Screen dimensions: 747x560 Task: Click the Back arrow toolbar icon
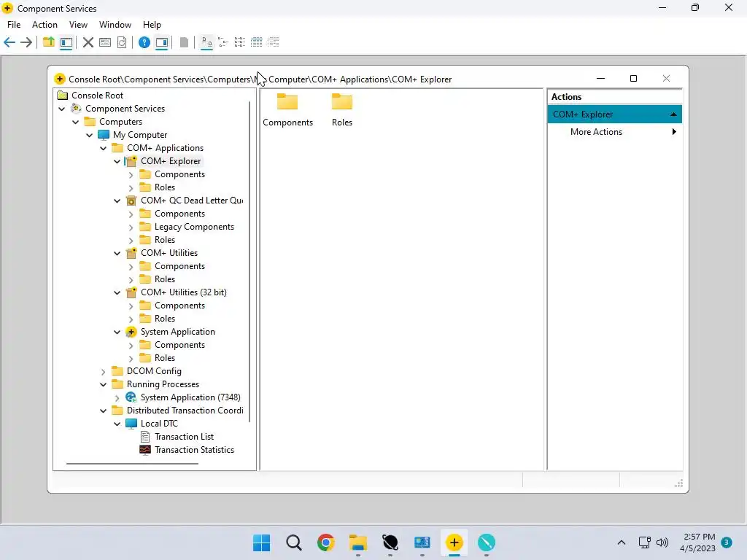coord(9,42)
